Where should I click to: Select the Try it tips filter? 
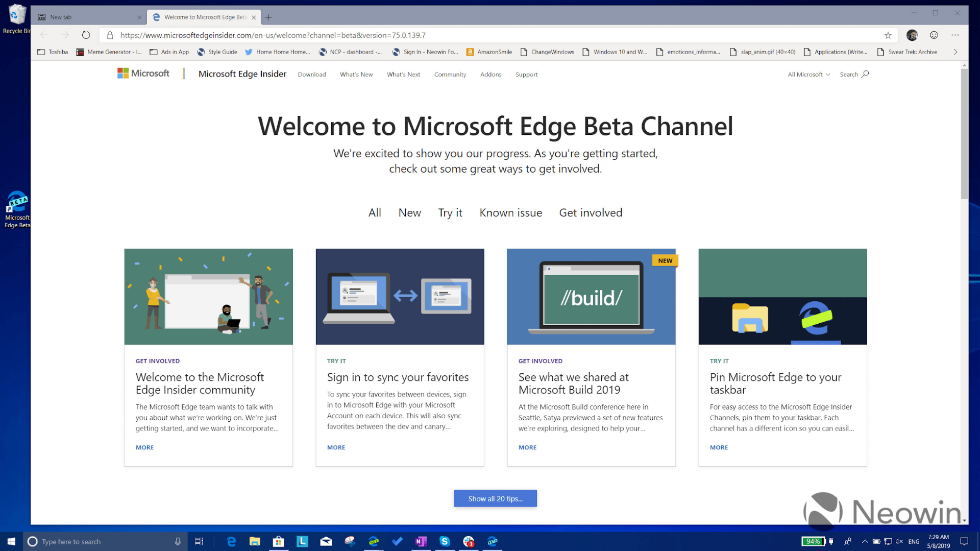[450, 213]
